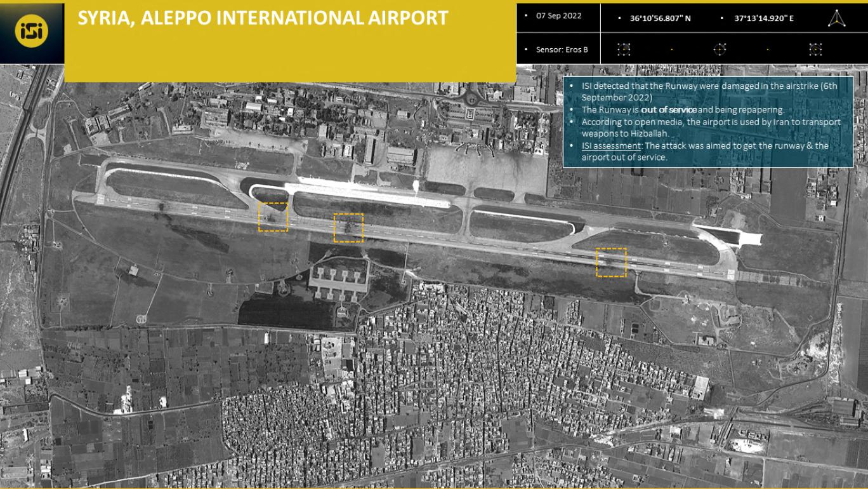Click the north arrow compass icon

[836, 18]
